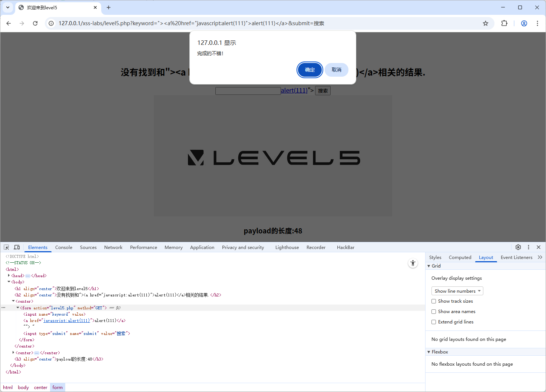This screenshot has width=546, height=392.
Task: Toggle the device toolbar icon
Action: coord(17,247)
